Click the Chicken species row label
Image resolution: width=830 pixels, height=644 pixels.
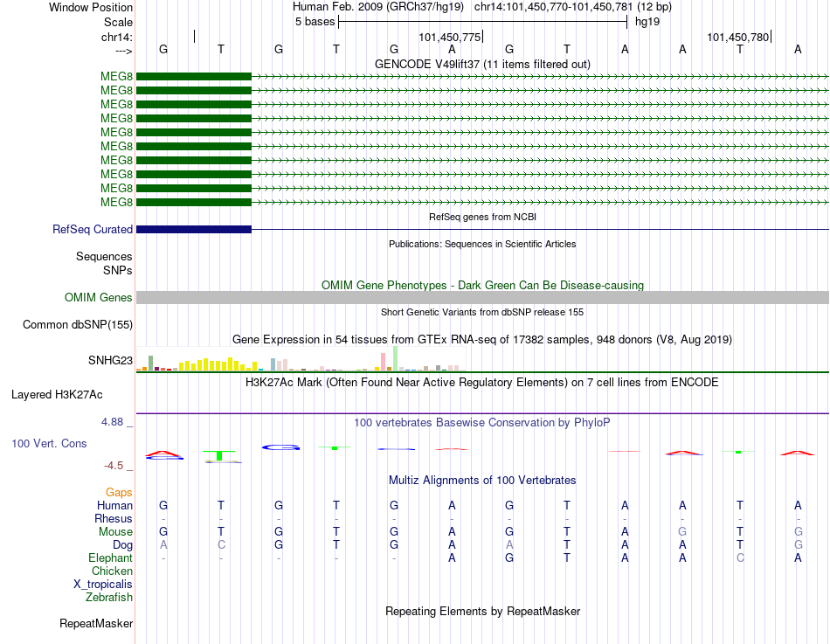(x=112, y=571)
